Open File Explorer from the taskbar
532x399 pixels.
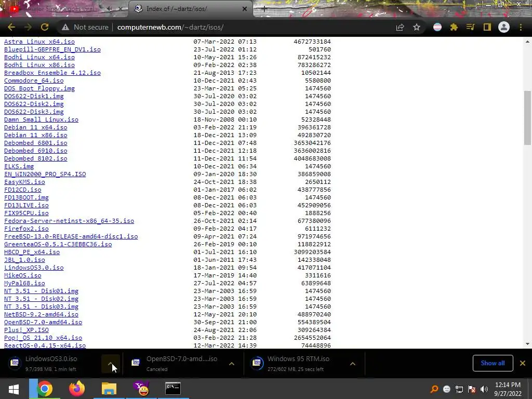[x=109, y=389]
